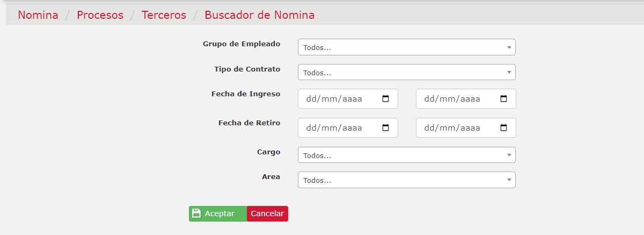Open the Cargo dropdown list
The image size is (644, 235).
pos(406,155)
